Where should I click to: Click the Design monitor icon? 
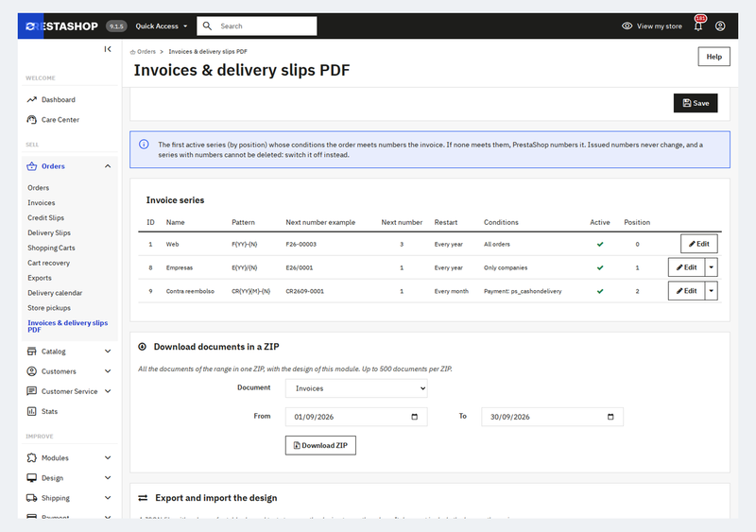[32, 478]
